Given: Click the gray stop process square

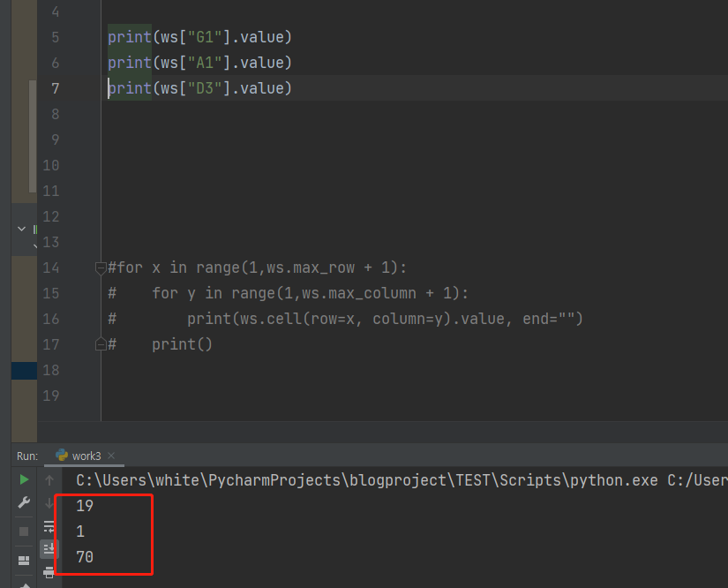Looking at the screenshot, I should [x=24, y=531].
